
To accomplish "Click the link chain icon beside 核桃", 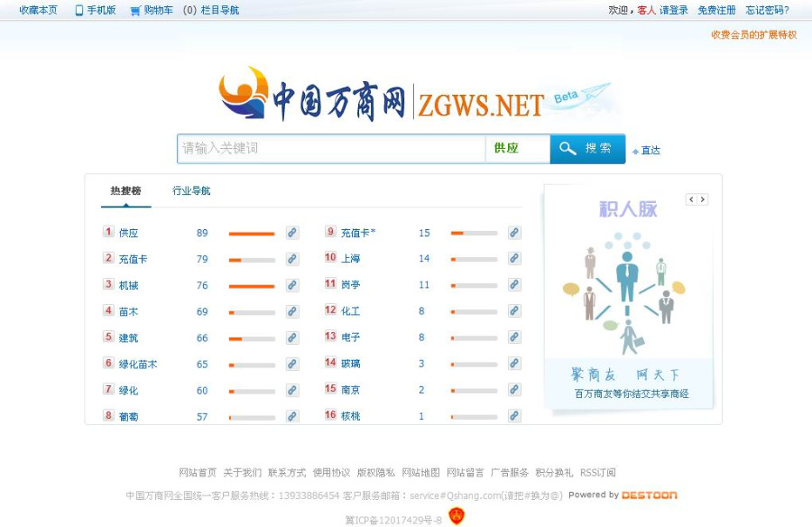I will click(x=513, y=416).
